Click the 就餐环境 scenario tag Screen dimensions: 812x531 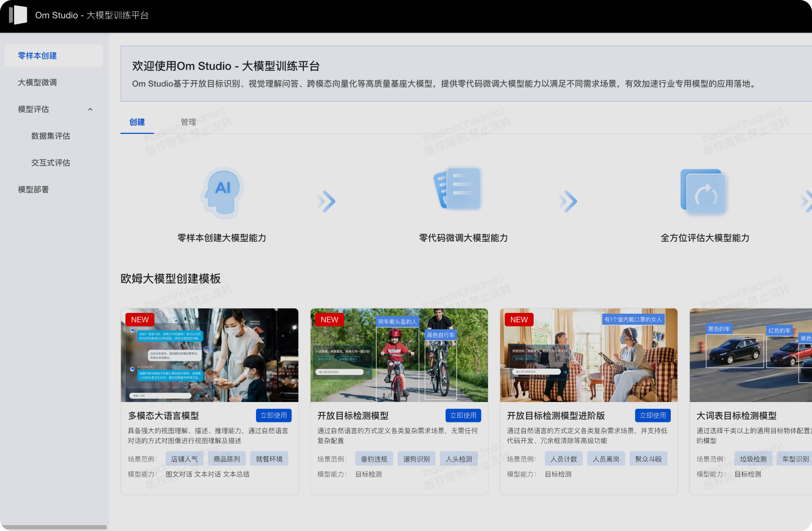[x=269, y=459]
